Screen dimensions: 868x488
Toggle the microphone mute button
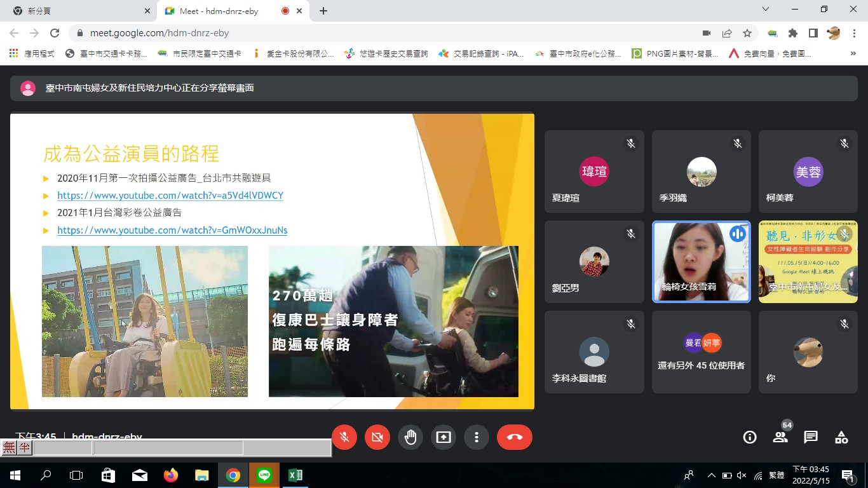[344, 437]
